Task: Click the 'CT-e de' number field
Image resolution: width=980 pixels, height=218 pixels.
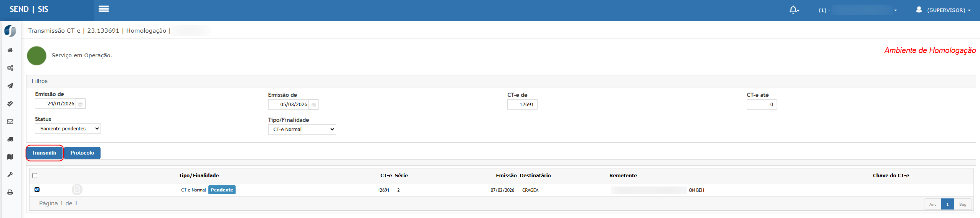Action: coord(522,105)
